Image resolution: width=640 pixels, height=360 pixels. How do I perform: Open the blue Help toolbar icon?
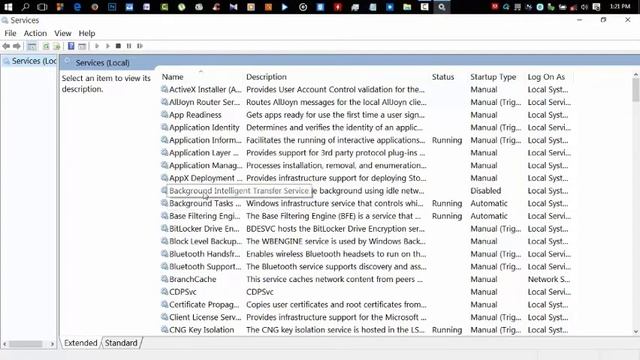(71, 46)
